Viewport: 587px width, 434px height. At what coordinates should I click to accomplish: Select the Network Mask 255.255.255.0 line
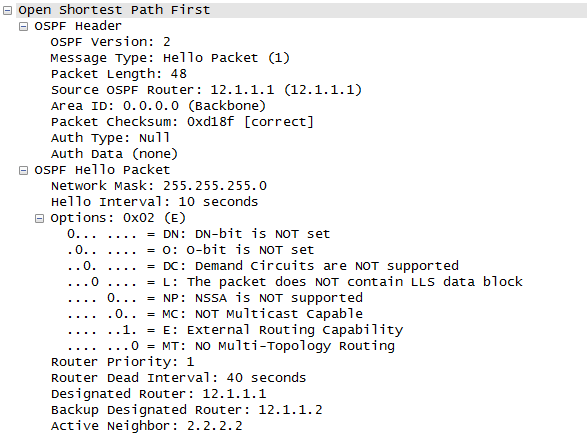click(x=159, y=186)
